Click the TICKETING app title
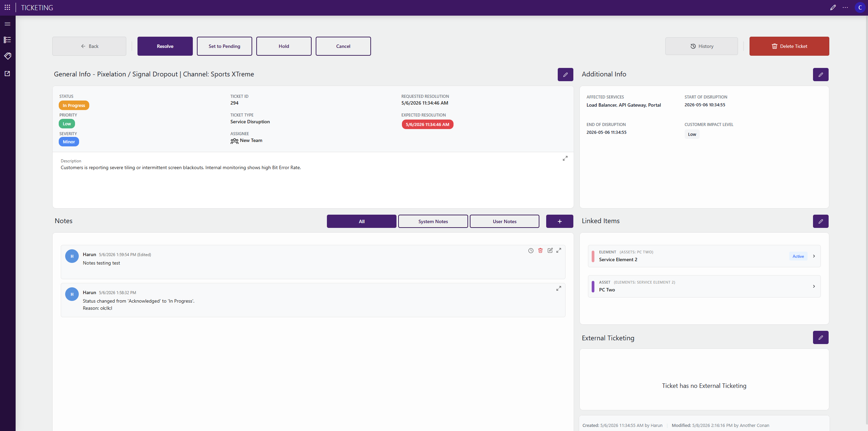 [x=37, y=7]
